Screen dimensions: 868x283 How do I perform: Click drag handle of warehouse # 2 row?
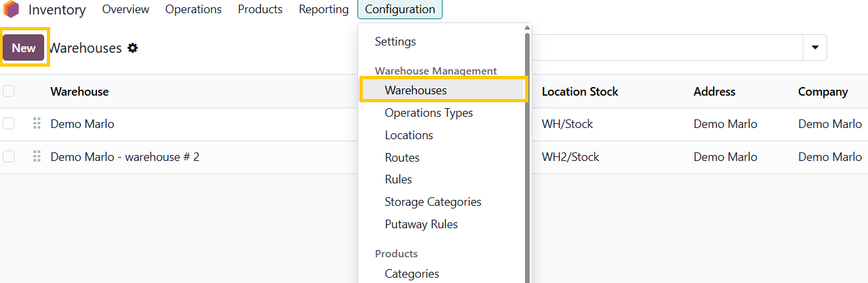(37, 157)
